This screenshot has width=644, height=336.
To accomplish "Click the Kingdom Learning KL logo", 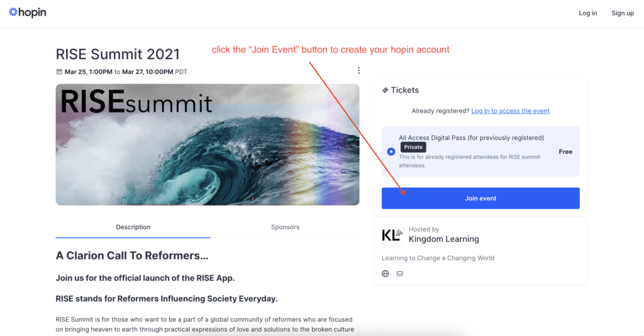I will [x=392, y=235].
